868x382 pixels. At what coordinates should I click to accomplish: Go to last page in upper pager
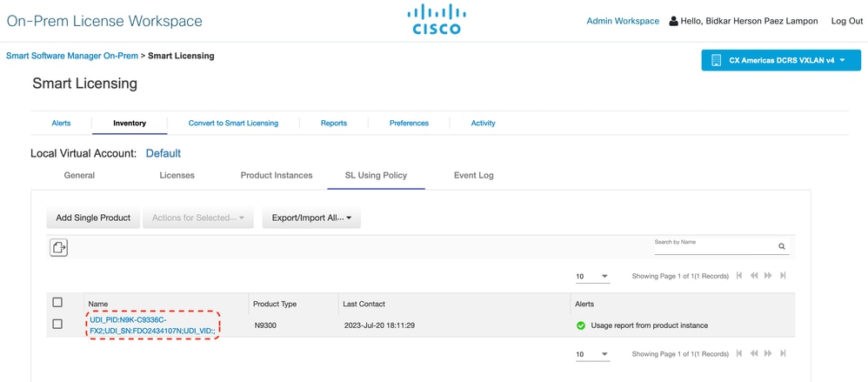[x=783, y=276]
